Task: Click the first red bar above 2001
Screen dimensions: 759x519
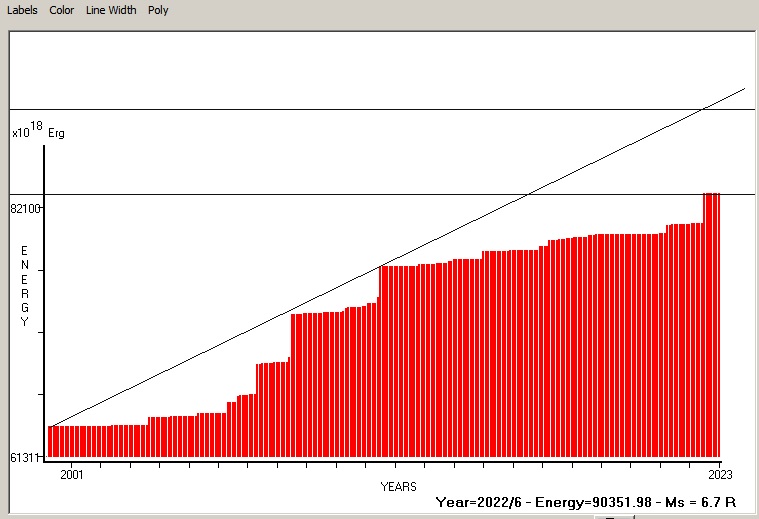Action: click(51, 441)
